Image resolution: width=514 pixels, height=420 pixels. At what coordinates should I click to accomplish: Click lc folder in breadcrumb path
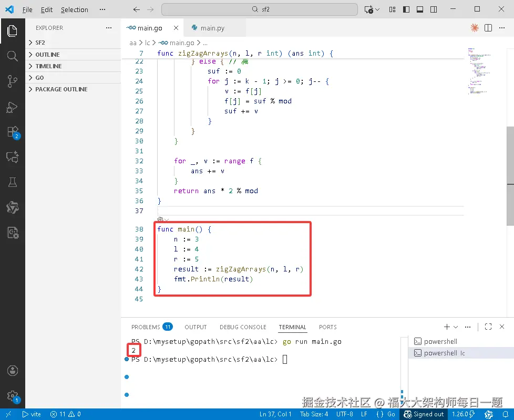[x=147, y=43]
